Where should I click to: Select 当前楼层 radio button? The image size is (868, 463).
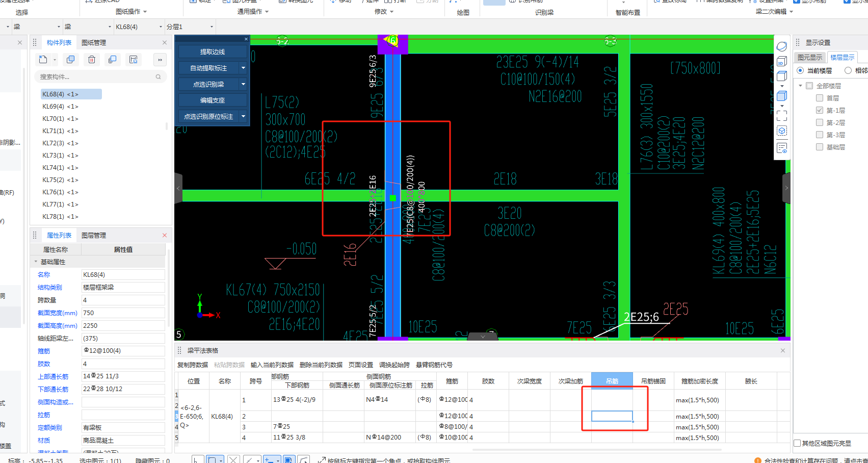800,70
